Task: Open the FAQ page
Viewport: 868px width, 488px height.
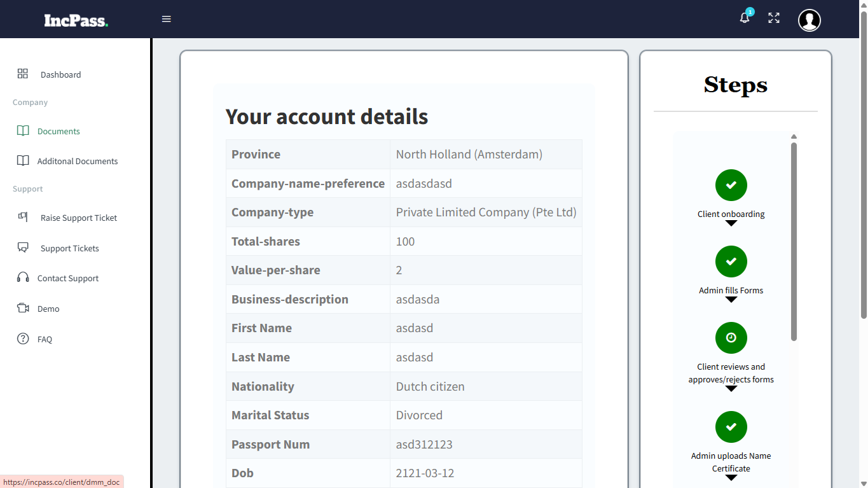Action: tap(45, 339)
